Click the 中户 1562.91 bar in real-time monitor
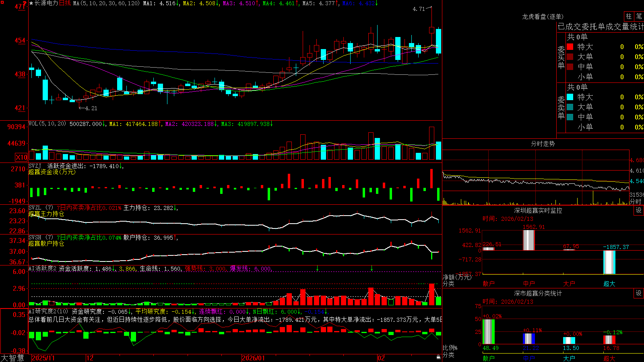The image size is (644, 362). click(x=528, y=240)
